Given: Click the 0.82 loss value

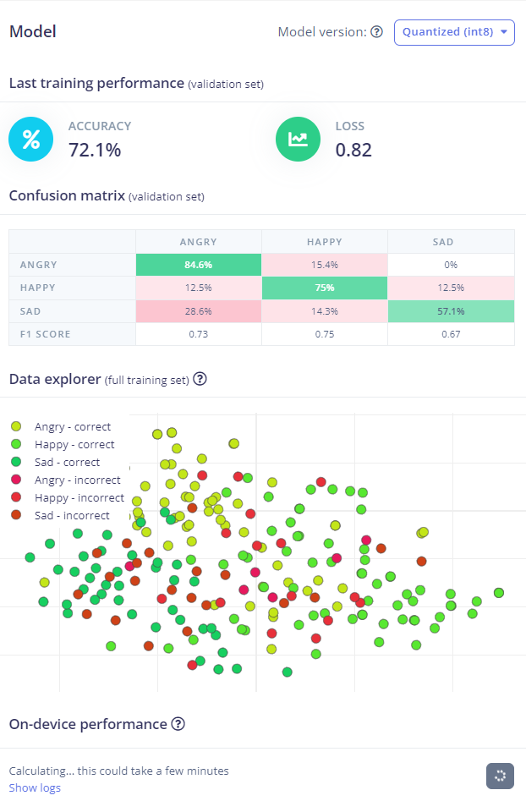Looking at the screenshot, I should [x=353, y=151].
